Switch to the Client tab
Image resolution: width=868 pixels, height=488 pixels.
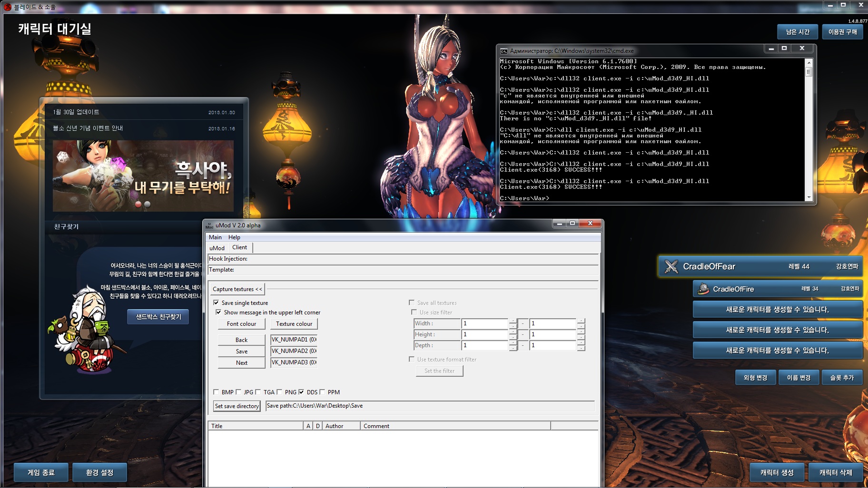[239, 247]
